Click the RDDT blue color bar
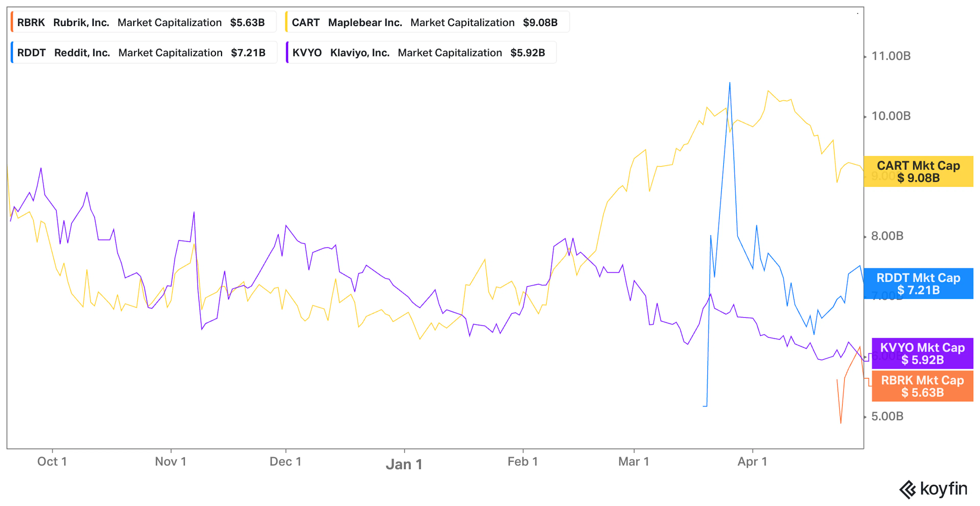This screenshot has height=506, width=980. point(12,53)
